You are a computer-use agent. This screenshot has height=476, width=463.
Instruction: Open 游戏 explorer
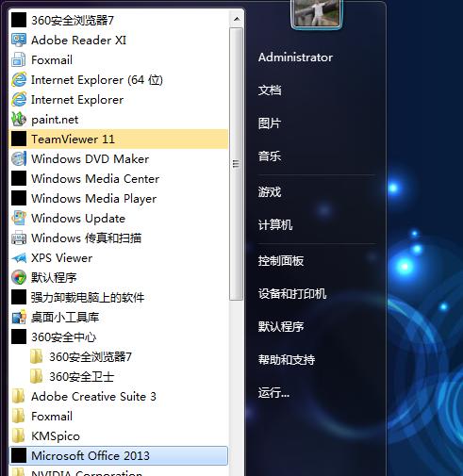270,192
